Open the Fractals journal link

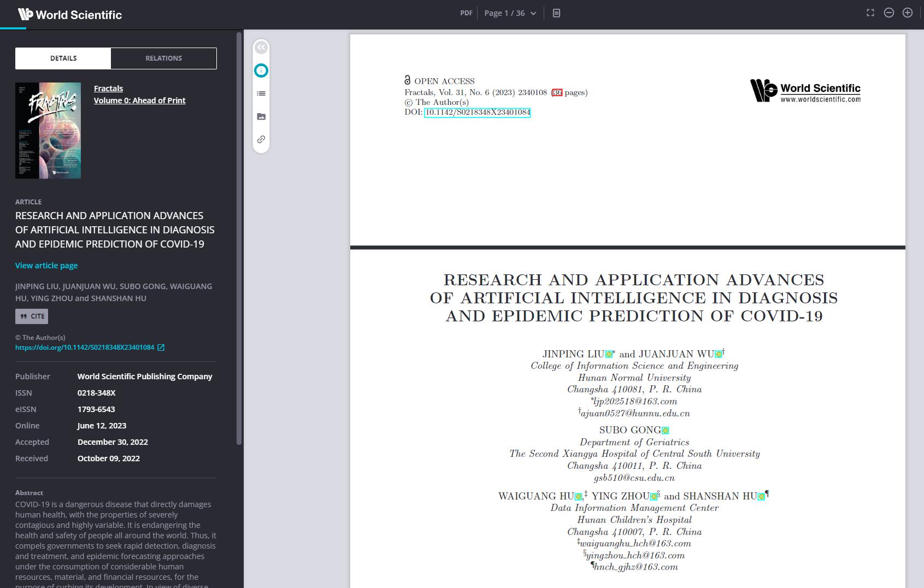point(108,89)
